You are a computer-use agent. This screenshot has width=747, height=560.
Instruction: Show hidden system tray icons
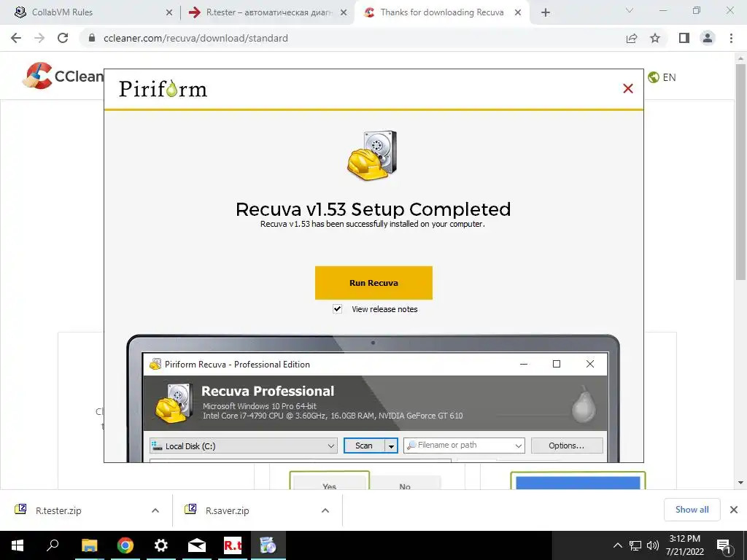click(x=617, y=545)
